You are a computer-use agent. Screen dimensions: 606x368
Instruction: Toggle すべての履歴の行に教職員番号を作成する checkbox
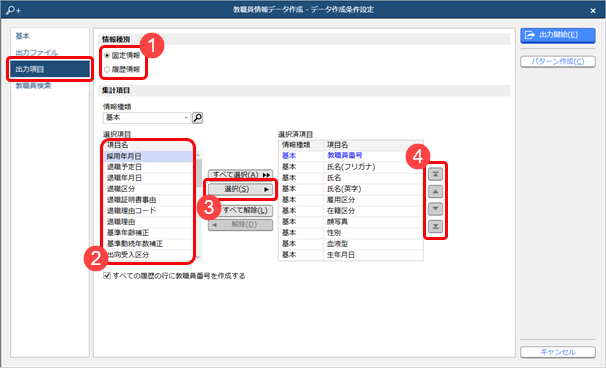[107, 276]
